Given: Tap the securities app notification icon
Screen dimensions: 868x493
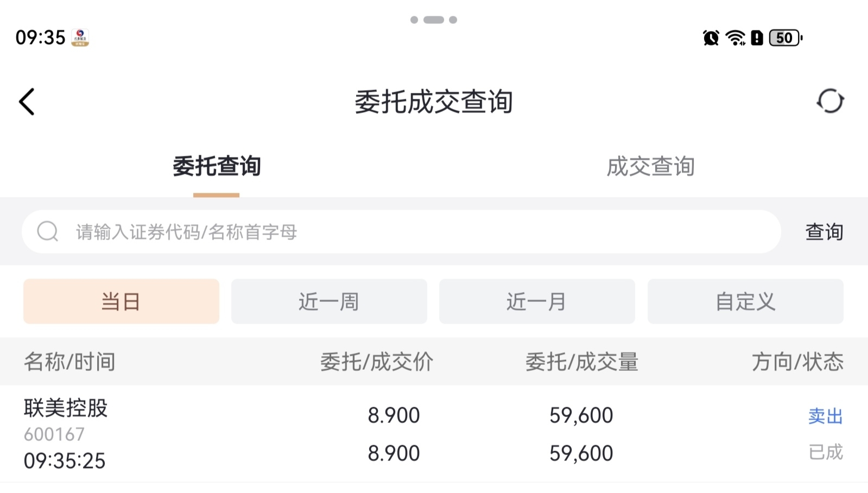Looking at the screenshot, I should click(x=80, y=37).
